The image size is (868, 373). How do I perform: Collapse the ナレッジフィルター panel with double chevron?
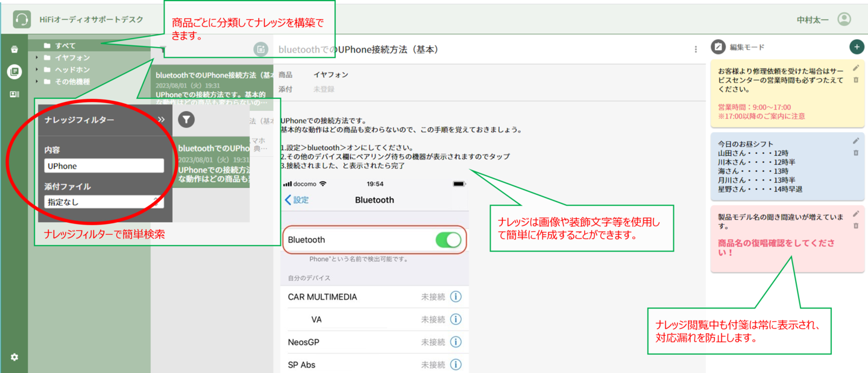pos(161,120)
